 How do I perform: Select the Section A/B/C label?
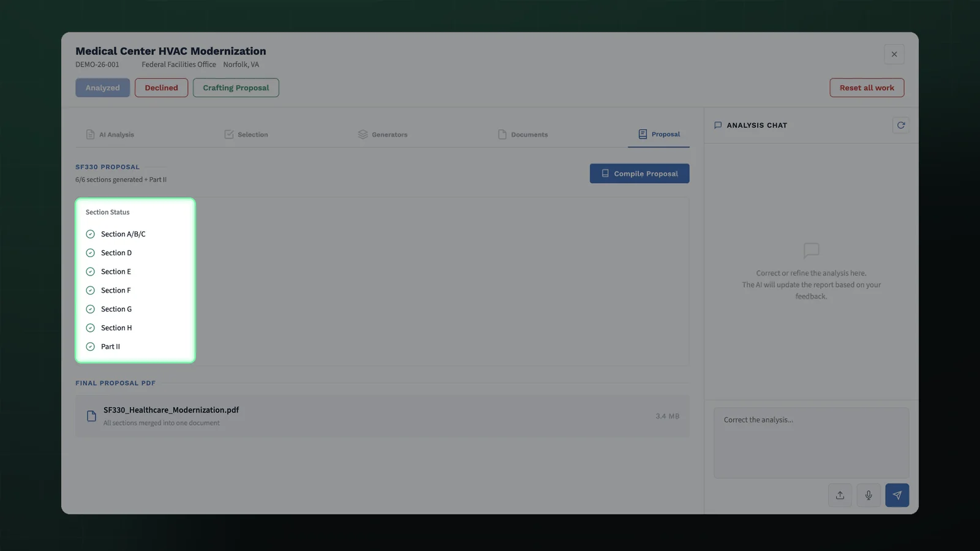(123, 234)
